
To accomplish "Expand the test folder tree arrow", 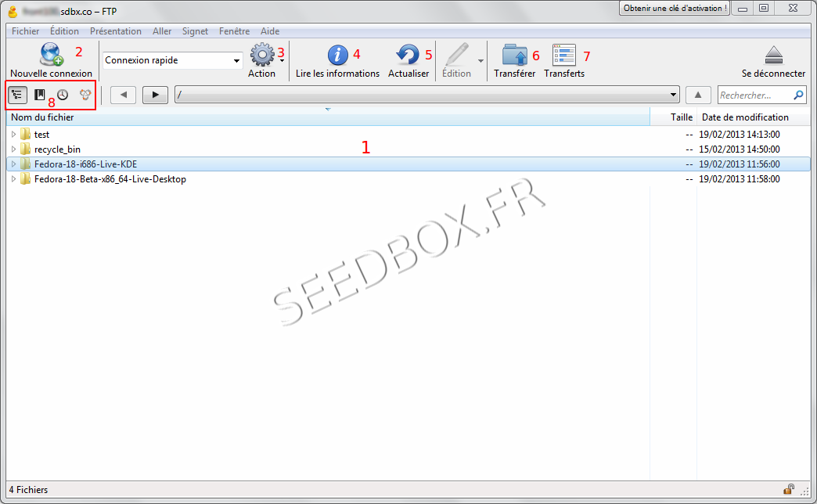I will 13,135.
